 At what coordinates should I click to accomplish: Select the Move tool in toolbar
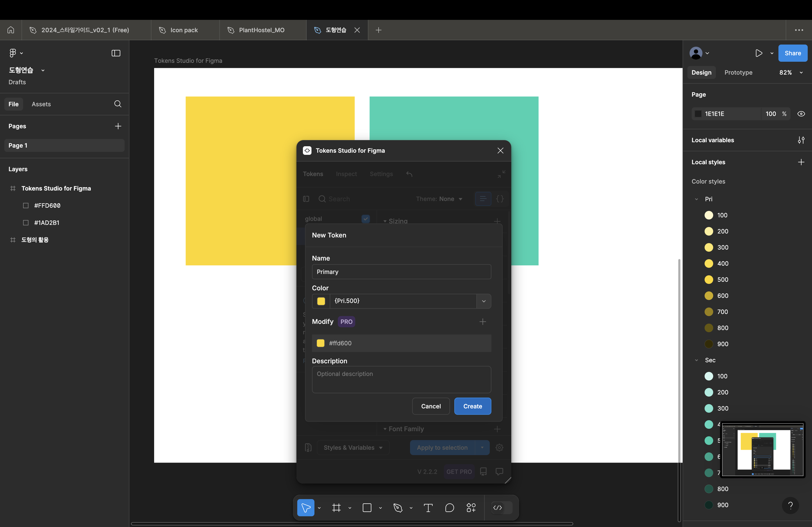tap(306, 508)
